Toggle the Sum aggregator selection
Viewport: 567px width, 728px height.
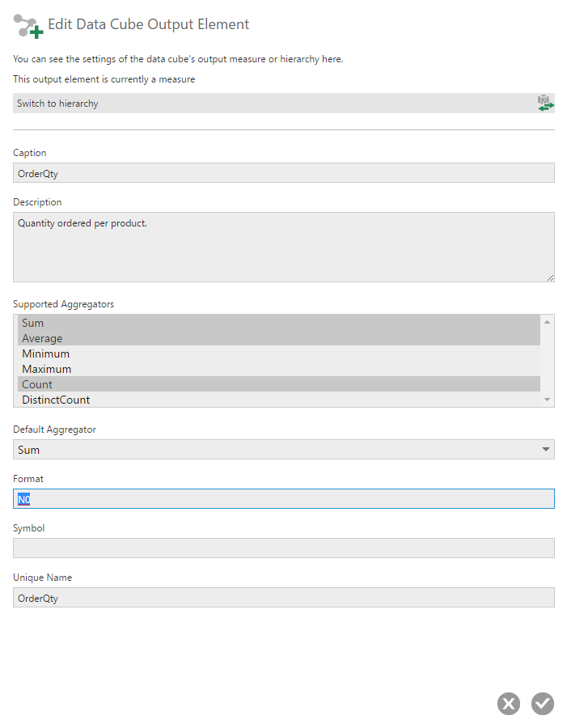(278, 322)
